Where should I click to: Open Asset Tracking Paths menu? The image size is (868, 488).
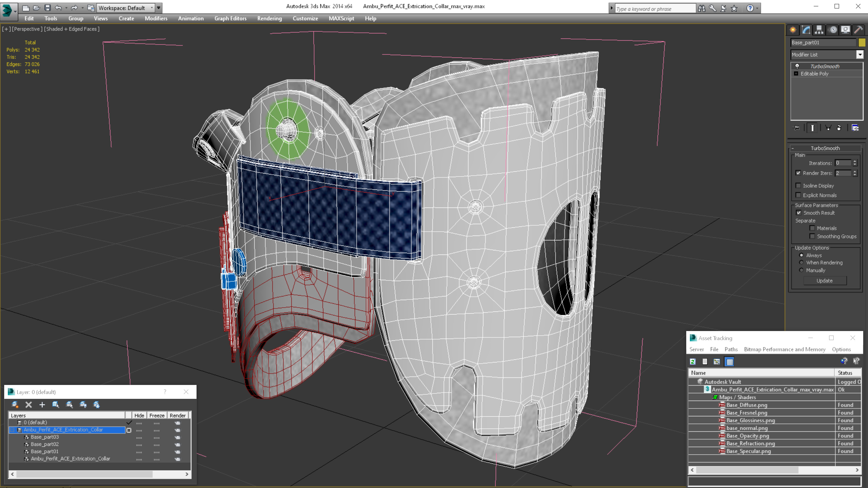[731, 349]
